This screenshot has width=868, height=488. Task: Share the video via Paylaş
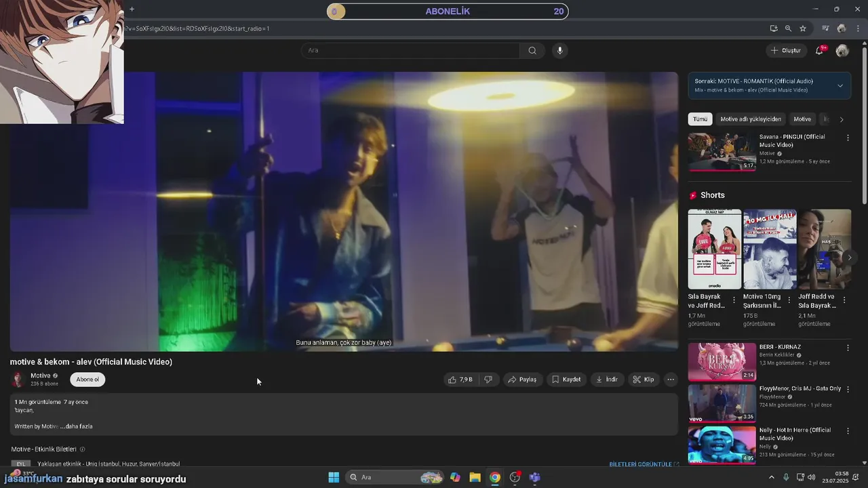coord(522,380)
